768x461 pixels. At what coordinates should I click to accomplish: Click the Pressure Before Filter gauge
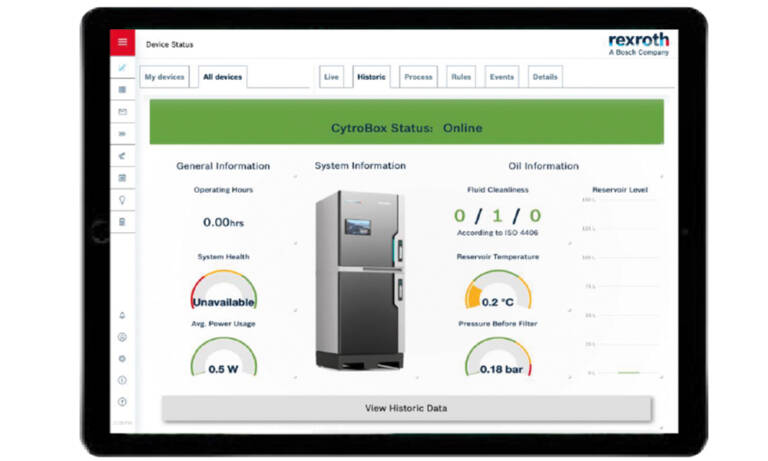pyautogui.click(x=498, y=358)
